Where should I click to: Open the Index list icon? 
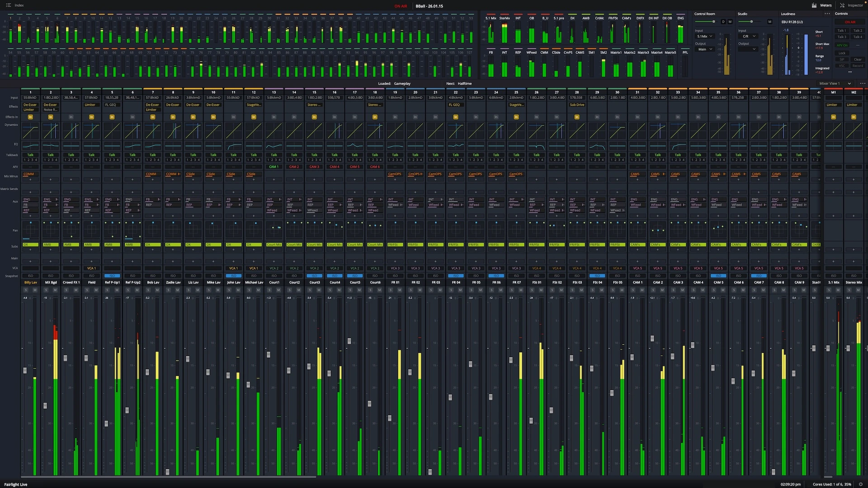[x=8, y=5]
